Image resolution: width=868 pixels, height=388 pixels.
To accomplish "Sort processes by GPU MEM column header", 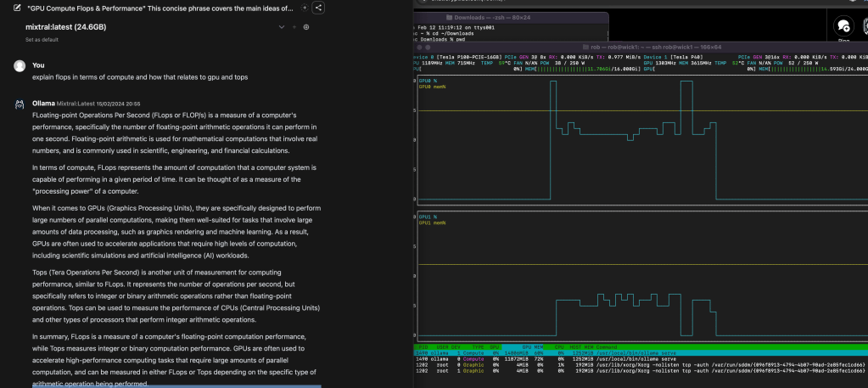I will (532, 346).
